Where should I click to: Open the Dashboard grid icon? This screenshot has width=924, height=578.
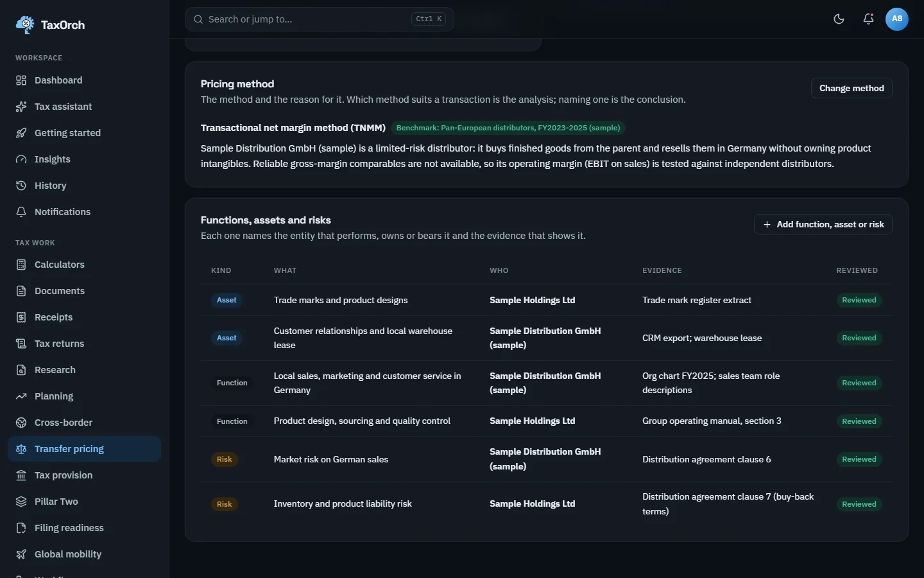click(x=21, y=80)
